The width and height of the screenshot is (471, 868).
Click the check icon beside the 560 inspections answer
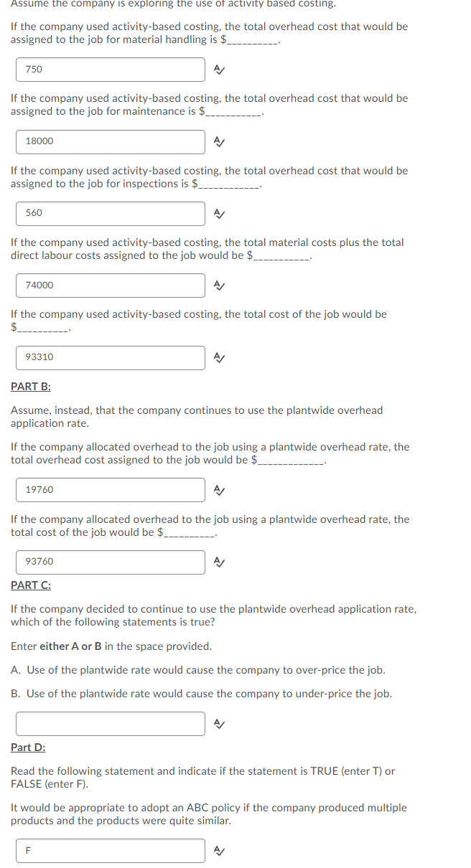pyautogui.click(x=219, y=213)
